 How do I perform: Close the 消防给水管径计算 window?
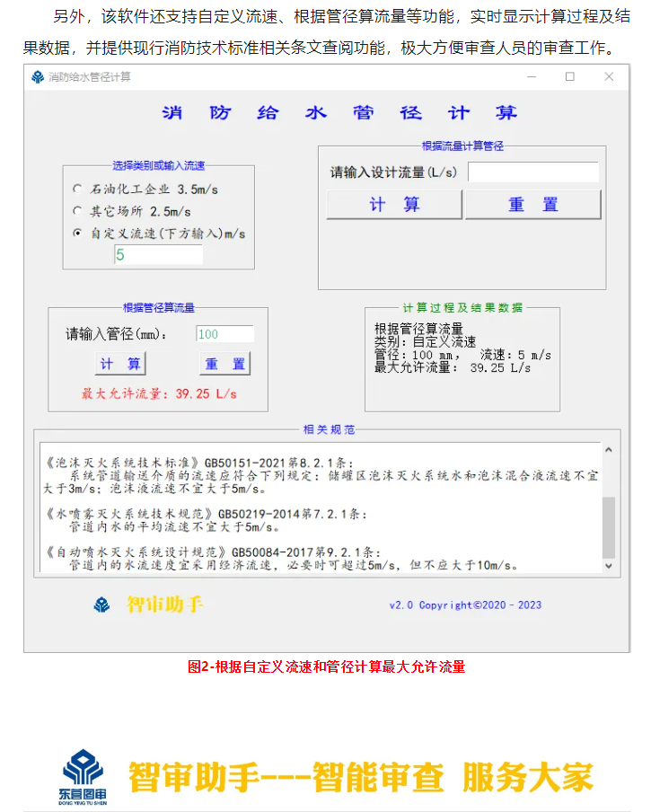[x=609, y=76]
